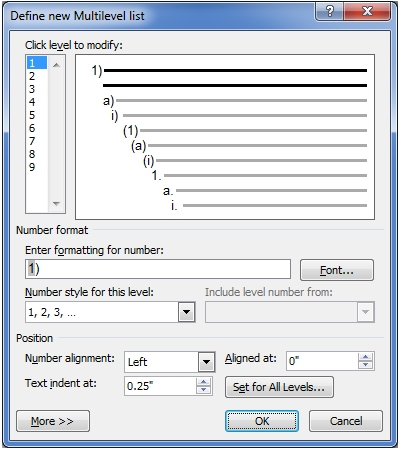Open the Include level number from dropdown

pyautogui.click(x=365, y=312)
